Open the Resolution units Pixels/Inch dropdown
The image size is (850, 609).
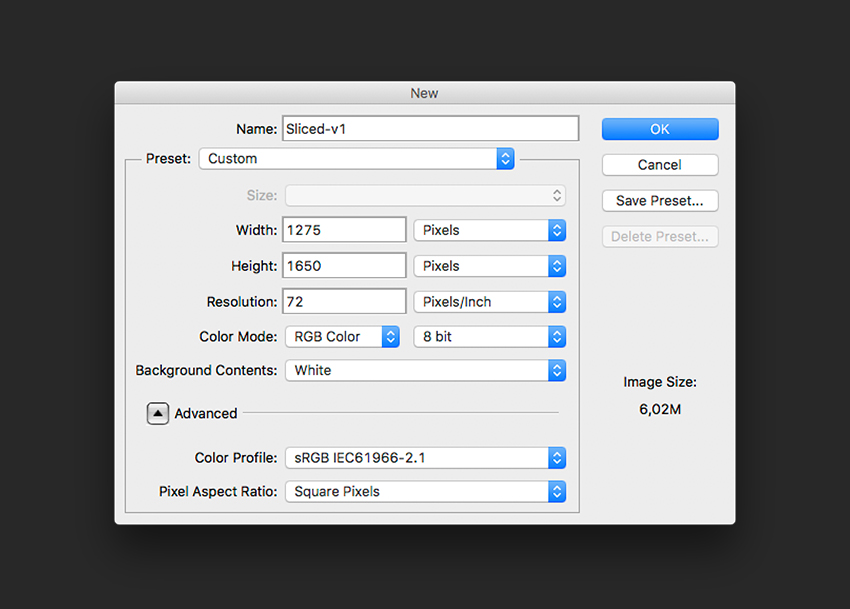point(490,302)
